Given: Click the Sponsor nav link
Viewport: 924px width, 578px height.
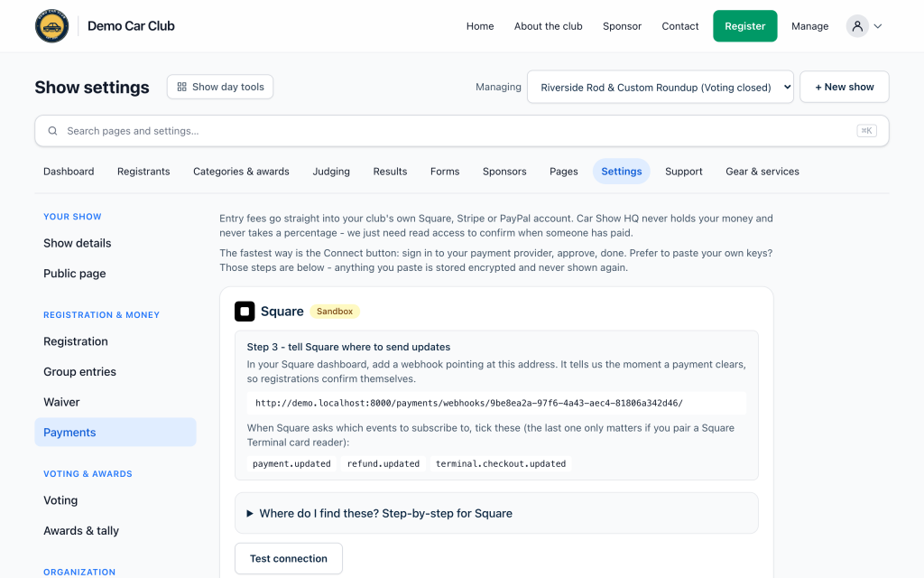Looking at the screenshot, I should 623,26.
